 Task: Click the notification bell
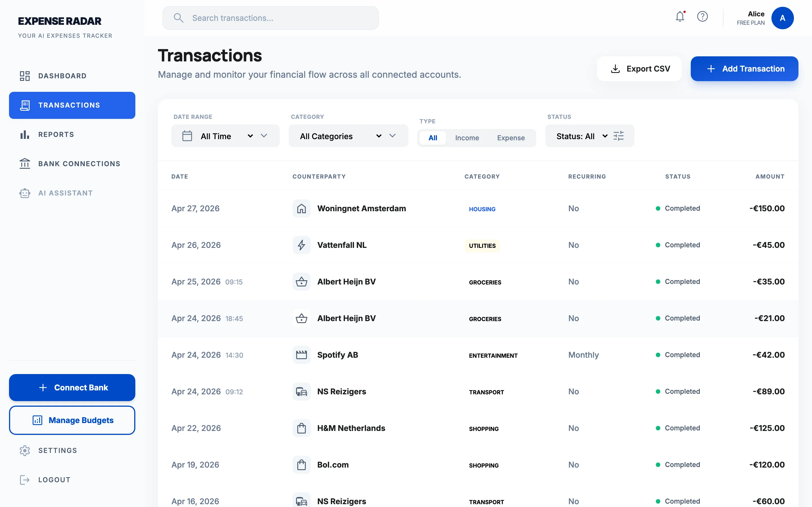(x=680, y=16)
